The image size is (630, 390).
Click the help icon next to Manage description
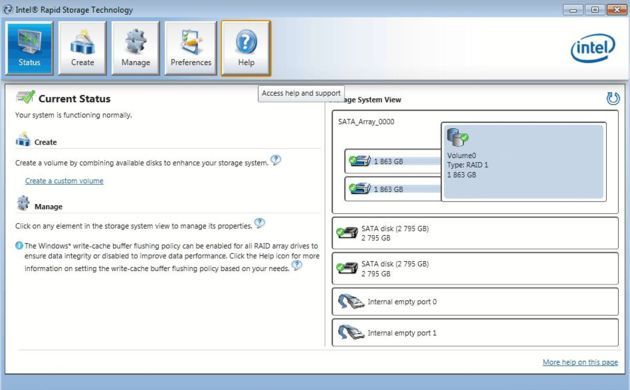click(x=260, y=223)
